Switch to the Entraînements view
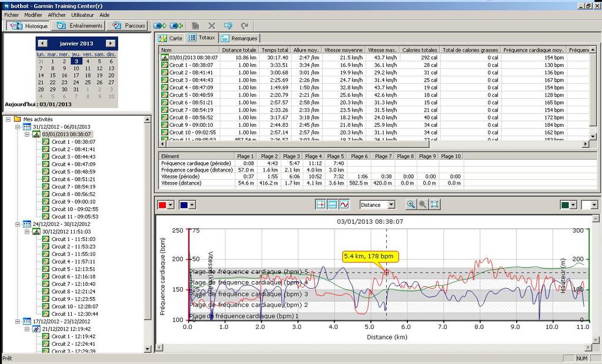This screenshot has width=602, height=364. pyautogui.click(x=79, y=26)
